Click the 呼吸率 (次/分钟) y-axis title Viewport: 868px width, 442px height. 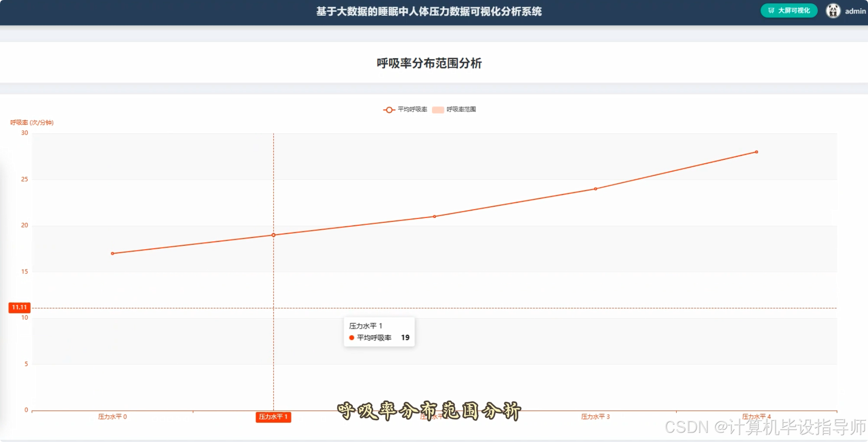pos(32,123)
